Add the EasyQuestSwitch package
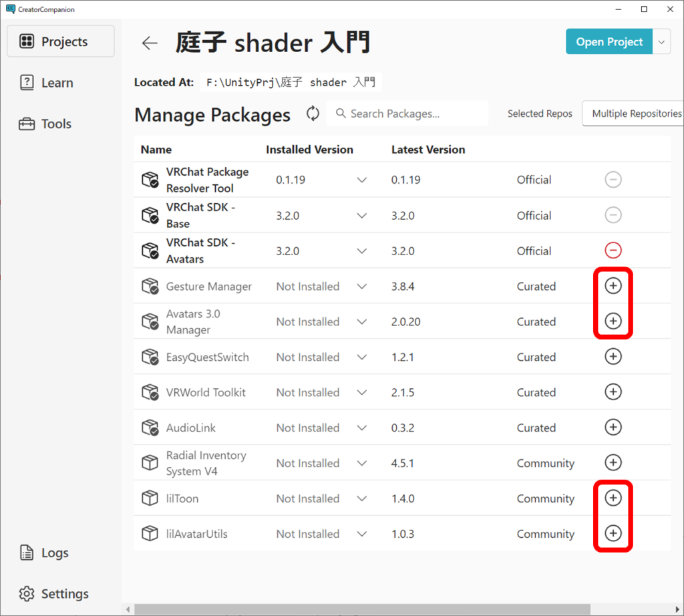Image resolution: width=684 pixels, height=616 pixels. coord(613,357)
